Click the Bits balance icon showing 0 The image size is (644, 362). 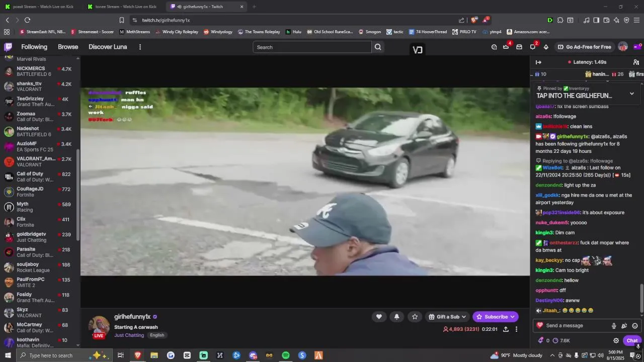point(544,340)
